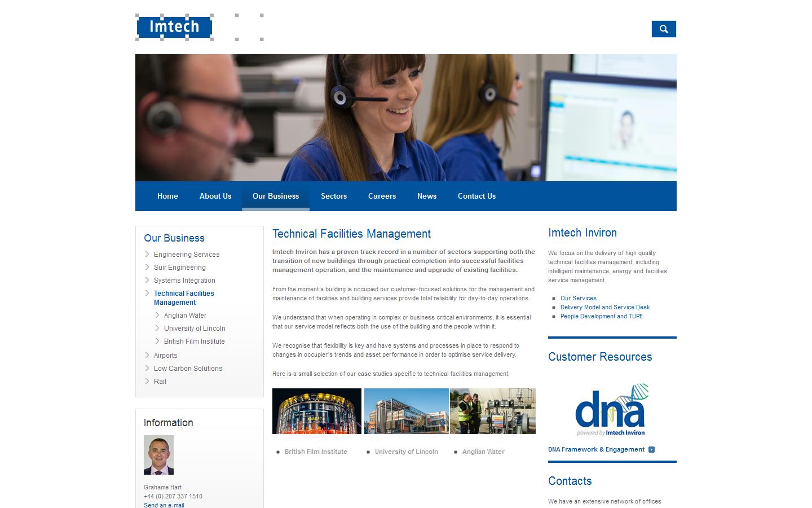Click the Imtech logo

[x=174, y=27]
